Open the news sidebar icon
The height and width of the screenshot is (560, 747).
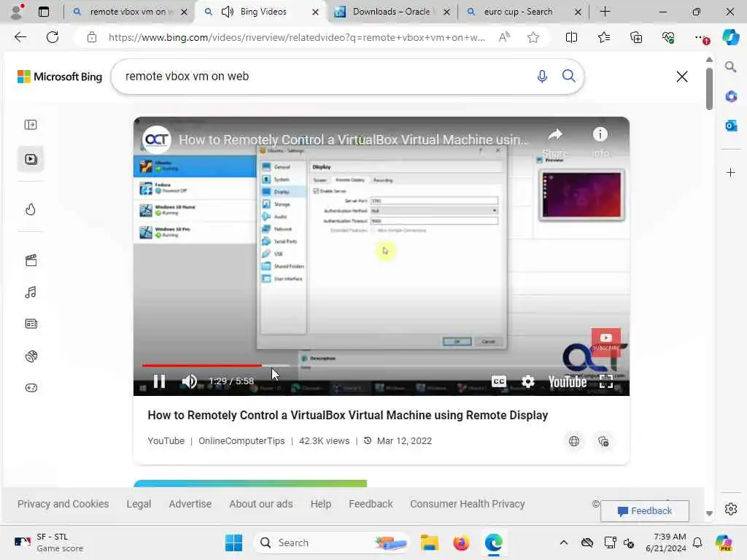coord(31,324)
